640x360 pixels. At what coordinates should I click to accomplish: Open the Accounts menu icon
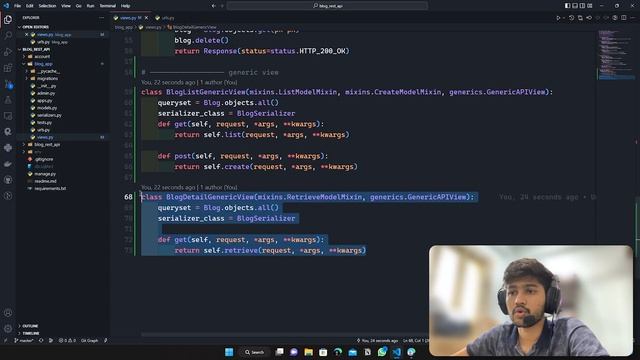click(x=8, y=313)
